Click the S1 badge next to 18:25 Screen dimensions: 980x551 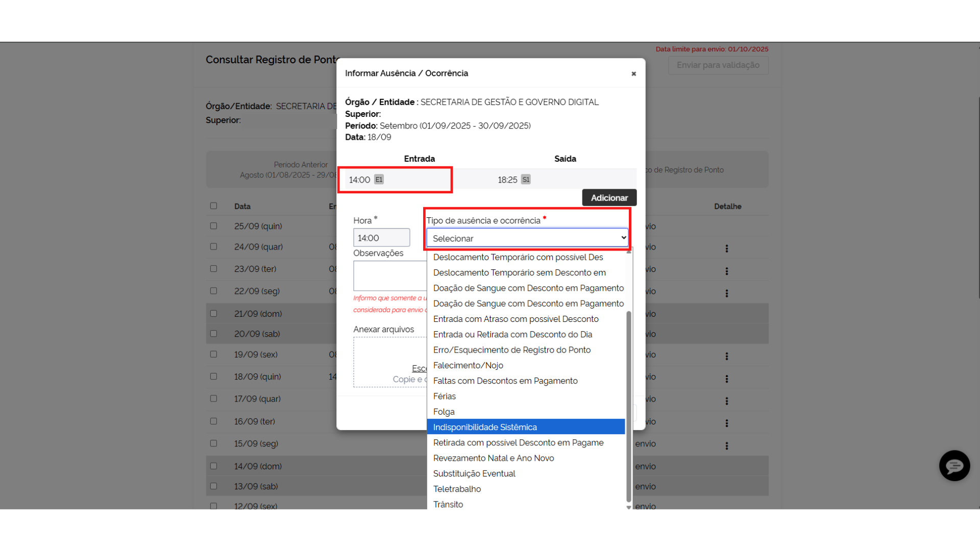tap(526, 180)
